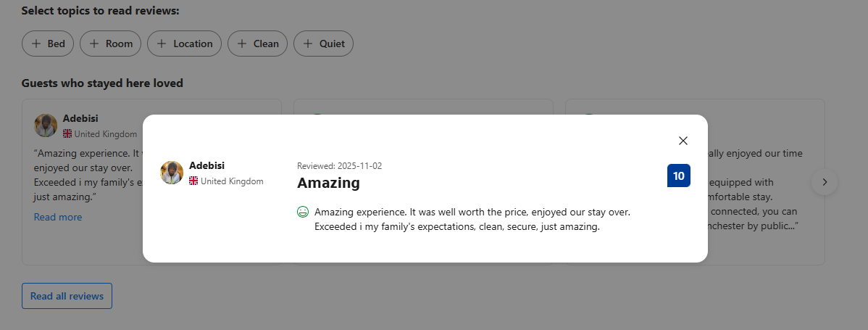Image resolution: width=868 pixels, height=330 pixels.
Task: Click Adebisi's avatar on the background review card
Action: coord(46,125)
